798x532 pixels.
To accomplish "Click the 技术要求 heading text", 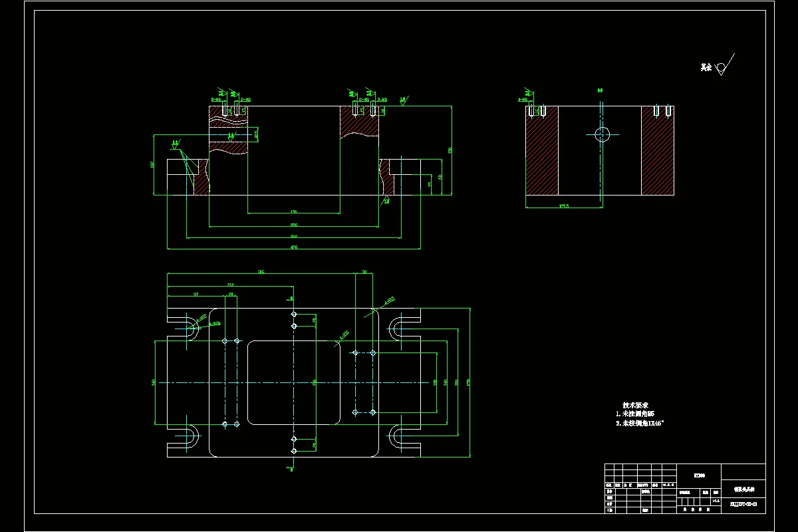I will [x=635, y=405].
